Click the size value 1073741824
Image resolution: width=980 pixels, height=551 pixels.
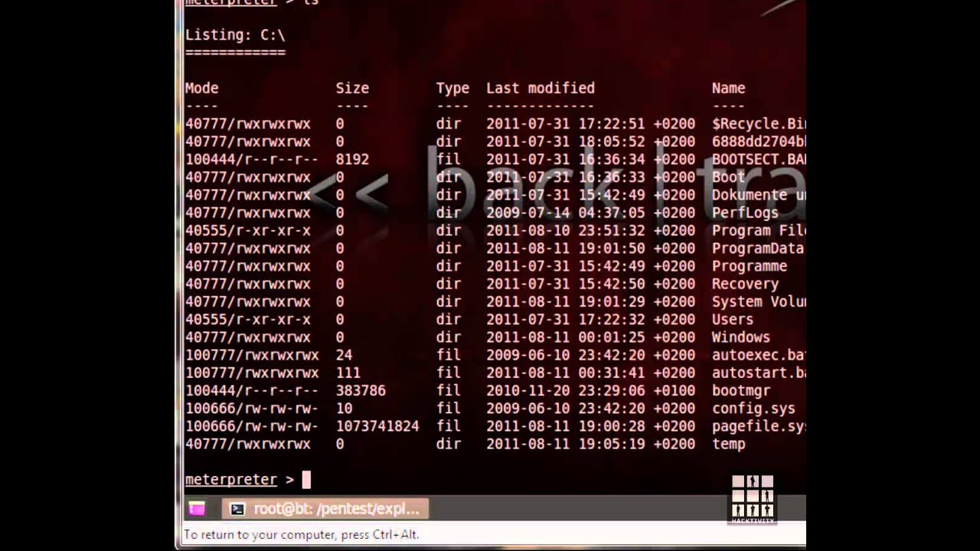377,426
